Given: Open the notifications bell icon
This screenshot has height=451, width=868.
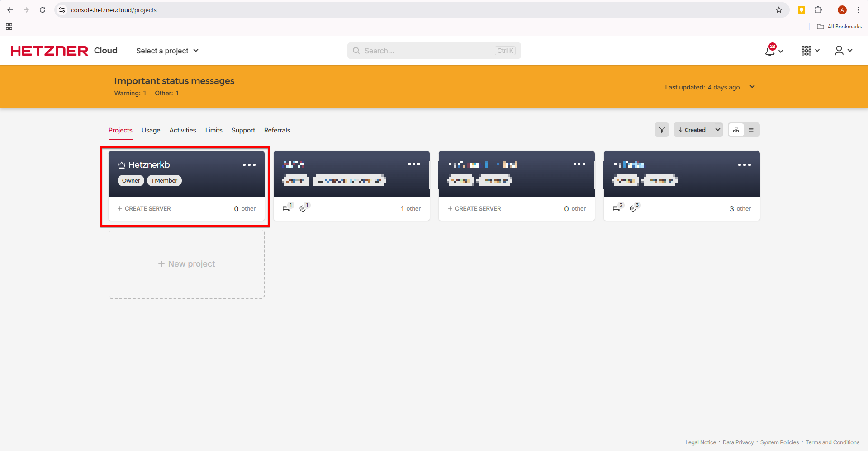Looking at the screenshot, I should coord(770,51).
